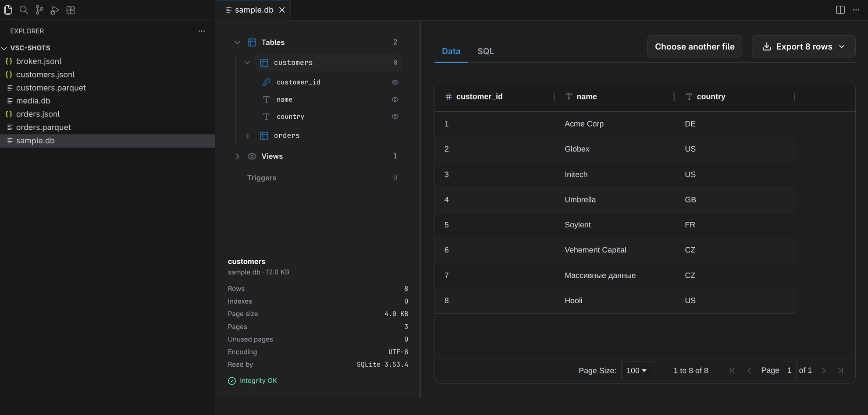The width and height of the screenshot is (868, 415).
Task: Toggle visibility of name column
Action: click(x=395, y=99)
